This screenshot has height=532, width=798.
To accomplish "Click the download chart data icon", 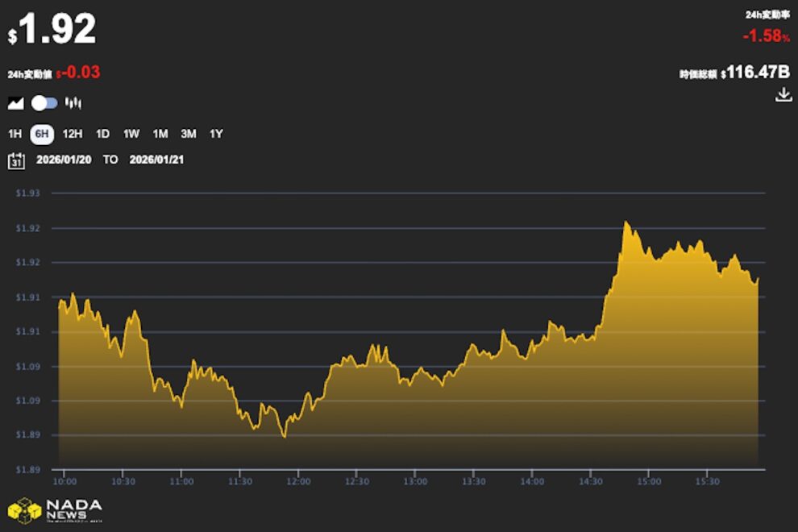I will pyautogui.click(x=782, y=94).
